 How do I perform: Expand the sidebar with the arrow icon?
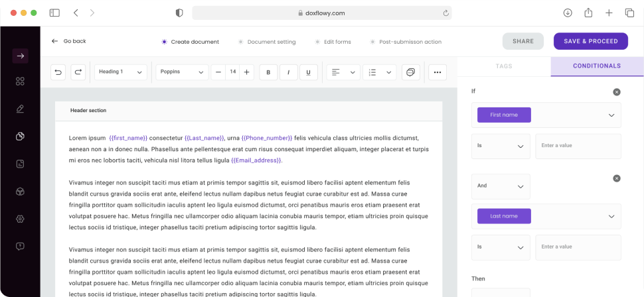[20, 56]
